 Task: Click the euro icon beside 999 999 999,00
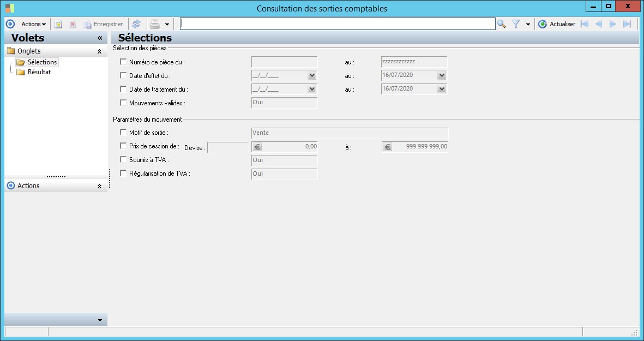(387, 147)
